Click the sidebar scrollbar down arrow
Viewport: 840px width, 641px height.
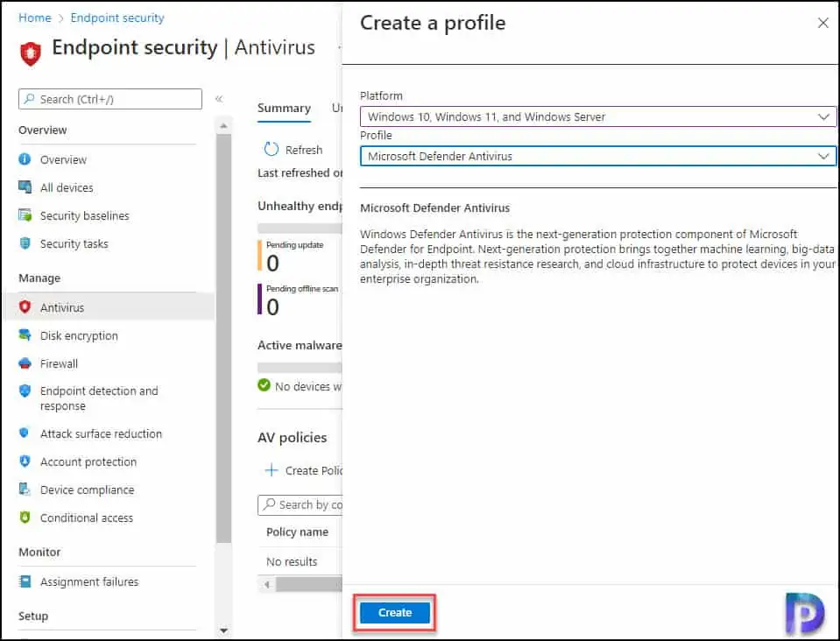coord(224,630)
